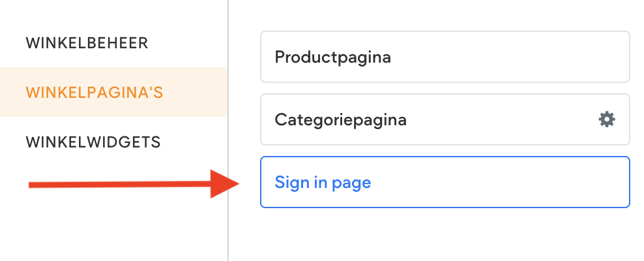644x261 pixels.
Task: Choose the Sign in page row below Categoriepagina
Action: [445, 182]
